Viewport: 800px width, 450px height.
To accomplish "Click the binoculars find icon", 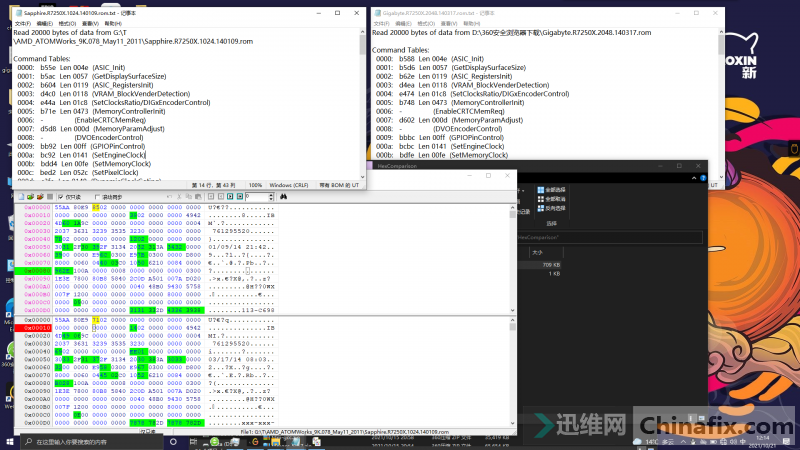I will (283, 197).
